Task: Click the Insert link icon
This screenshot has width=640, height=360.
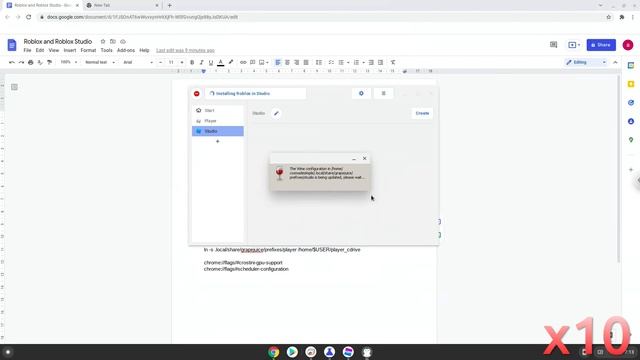Action: [243, 62]
